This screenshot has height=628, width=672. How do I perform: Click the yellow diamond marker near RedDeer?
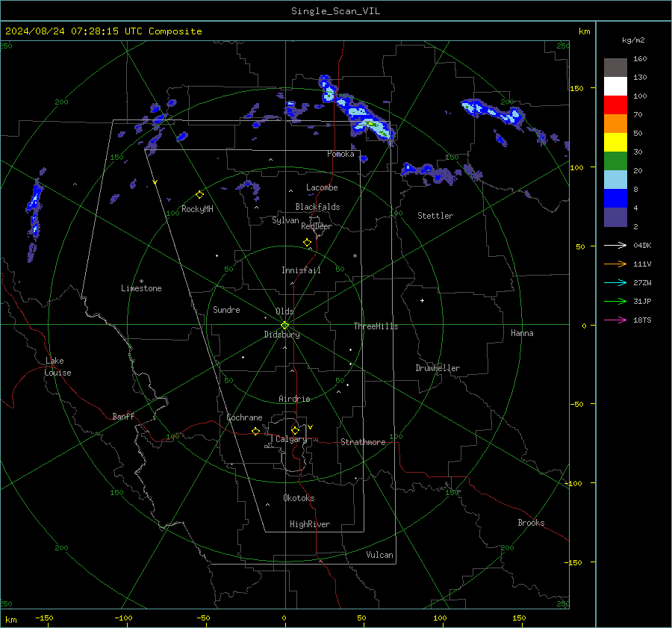point(308,243)
